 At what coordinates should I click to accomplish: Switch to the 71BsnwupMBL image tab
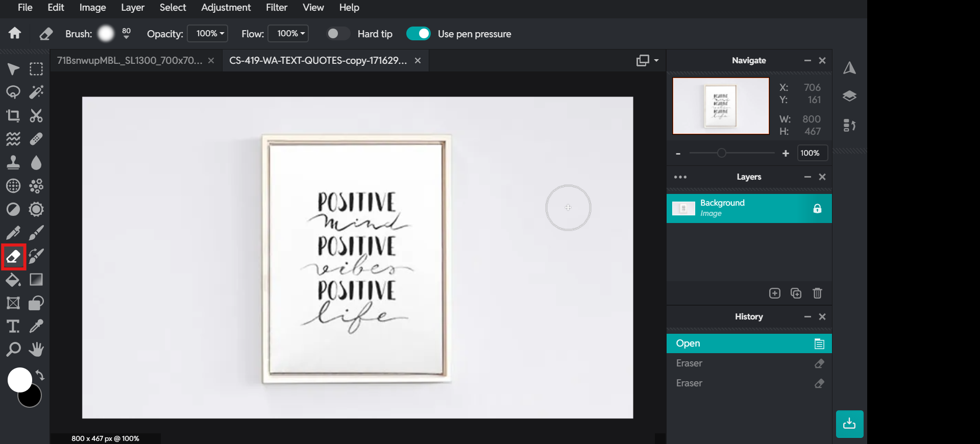(130, 61)
